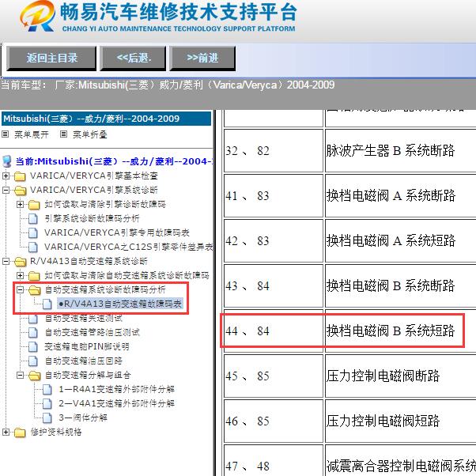Click page icon of VARICA/VERYCA引擎专用故障码表

click(32, 232)
